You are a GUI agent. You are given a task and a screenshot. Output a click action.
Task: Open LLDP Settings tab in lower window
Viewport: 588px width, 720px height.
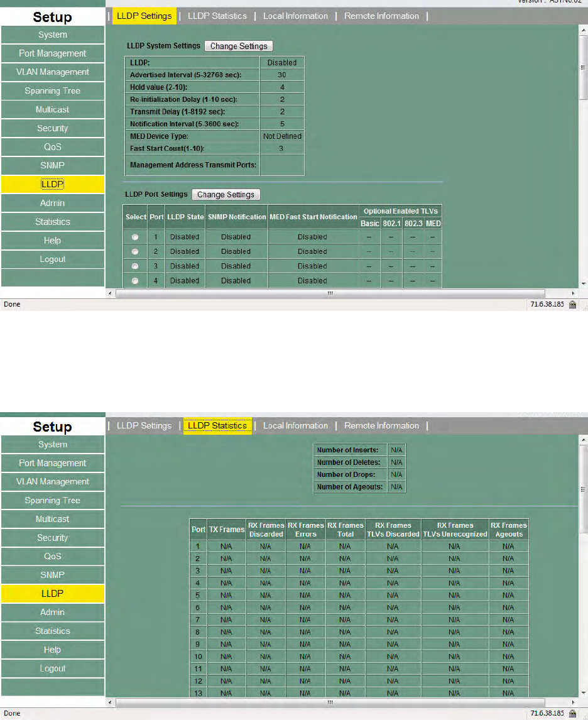144,426
